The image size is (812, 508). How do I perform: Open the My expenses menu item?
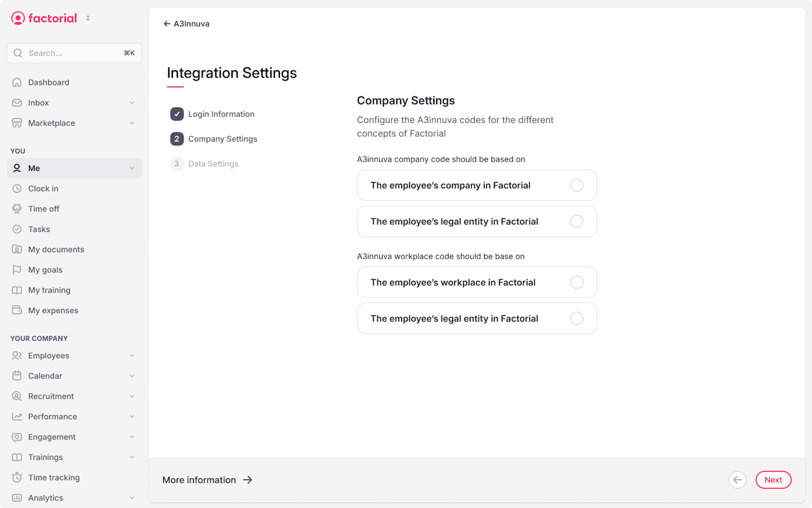pyautogui.click(x=74, y=310)
